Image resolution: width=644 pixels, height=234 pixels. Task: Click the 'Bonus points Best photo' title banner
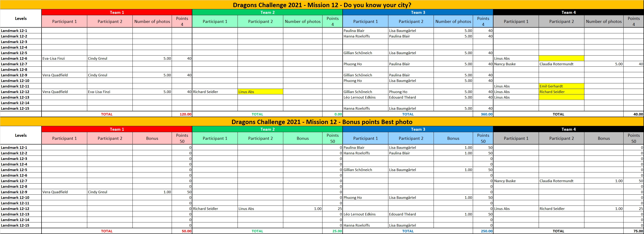pyautogui.click(x=322, y=122)
